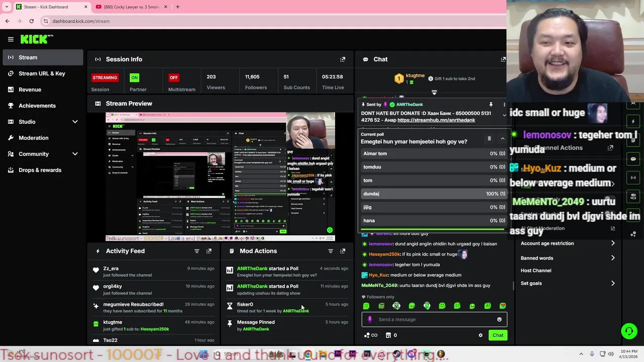Open the emoji picker in chat input
The image size is (644, 362).
point(499,319)
